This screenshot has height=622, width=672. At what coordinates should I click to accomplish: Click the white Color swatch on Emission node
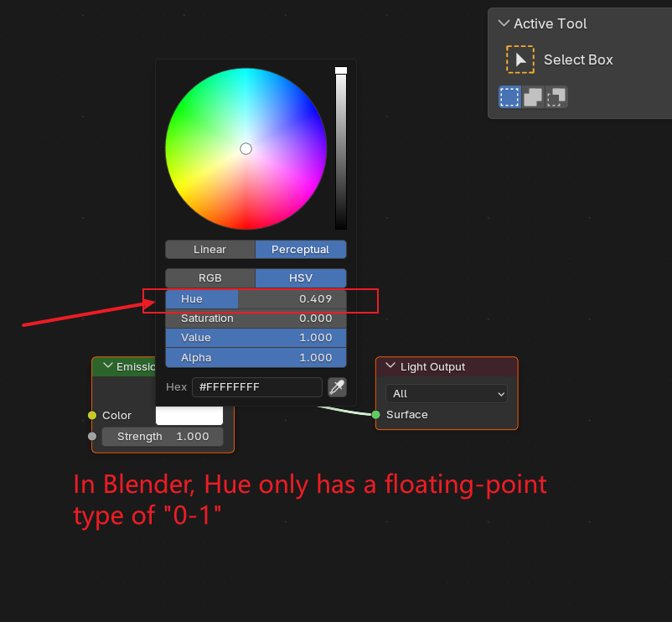point(189,416)
